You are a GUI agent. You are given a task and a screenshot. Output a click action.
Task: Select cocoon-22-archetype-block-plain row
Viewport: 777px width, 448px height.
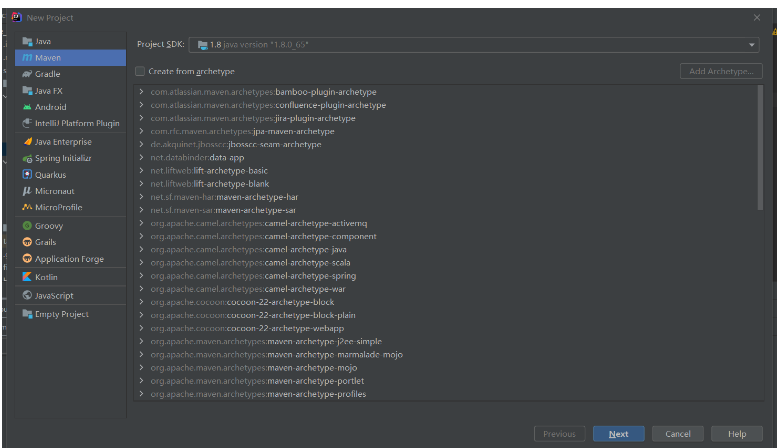coord(445,315)
